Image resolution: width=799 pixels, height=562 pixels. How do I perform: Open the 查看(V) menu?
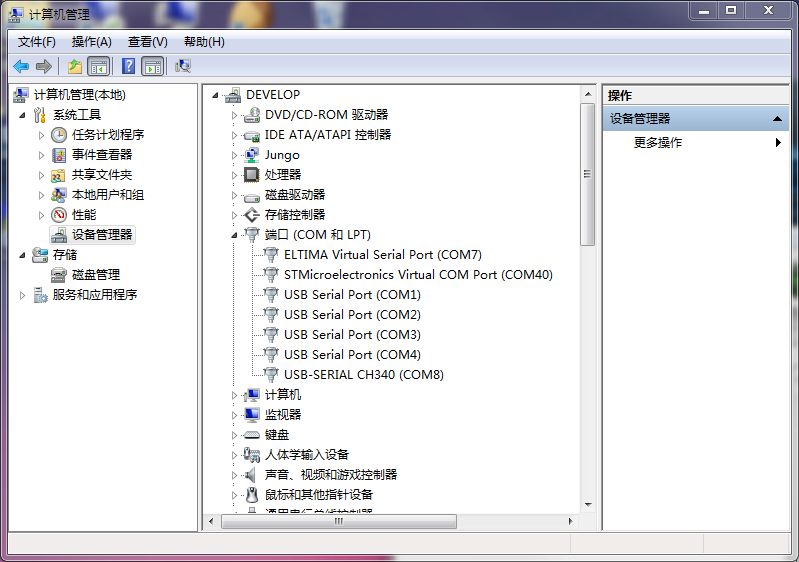[147, 42]
